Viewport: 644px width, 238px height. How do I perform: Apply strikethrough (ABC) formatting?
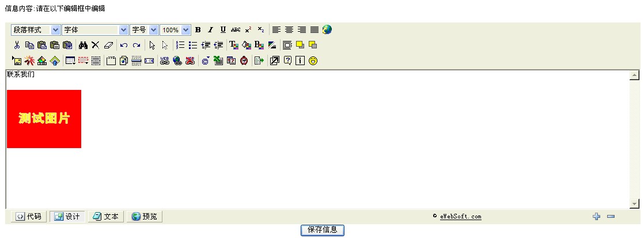click(236, 29)
